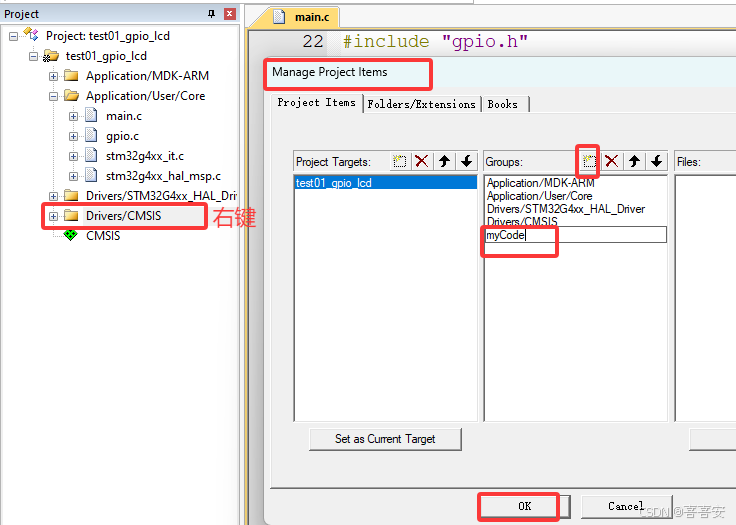Switch to Project Items tab
The image size is (736, 525).
pyautogui.click(x=316, y=103)
